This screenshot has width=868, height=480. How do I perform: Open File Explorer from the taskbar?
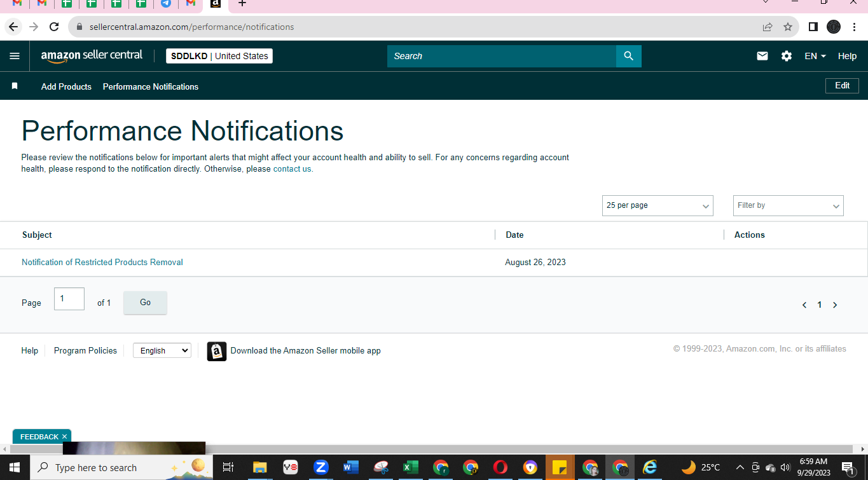point(259,467)
